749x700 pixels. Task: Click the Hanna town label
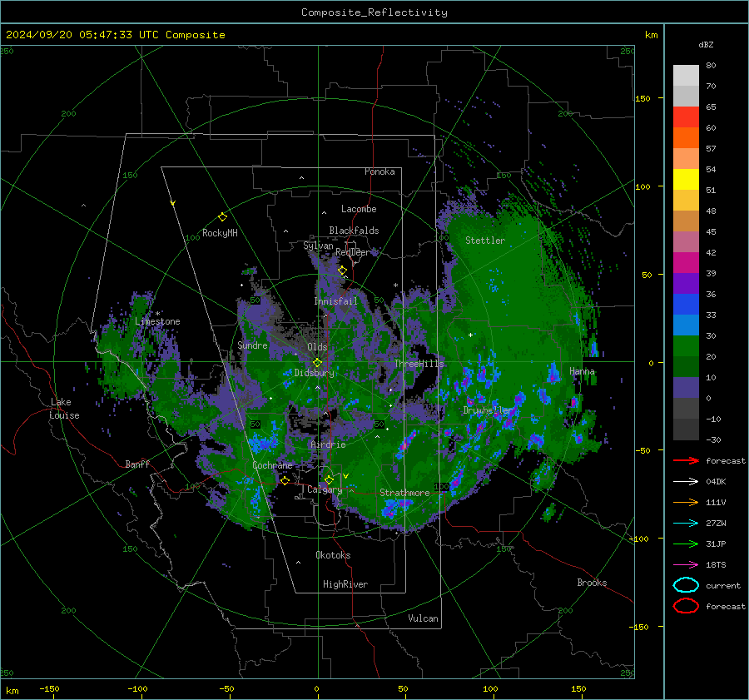point(582,371)
